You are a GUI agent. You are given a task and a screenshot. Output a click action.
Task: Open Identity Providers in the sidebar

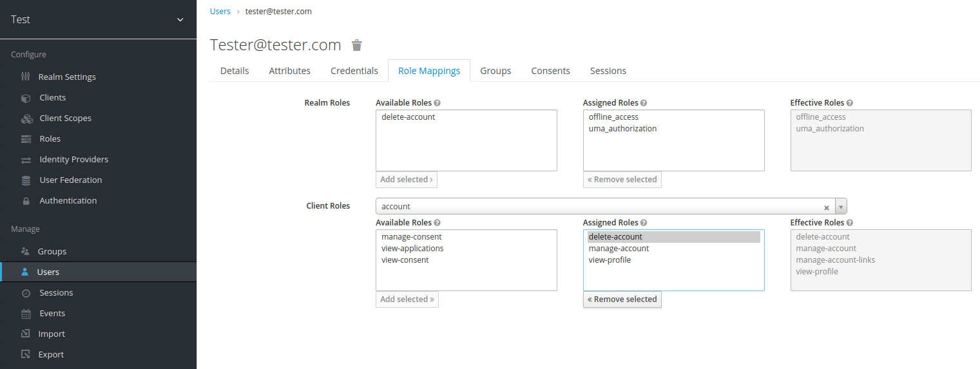pos(74,159)
